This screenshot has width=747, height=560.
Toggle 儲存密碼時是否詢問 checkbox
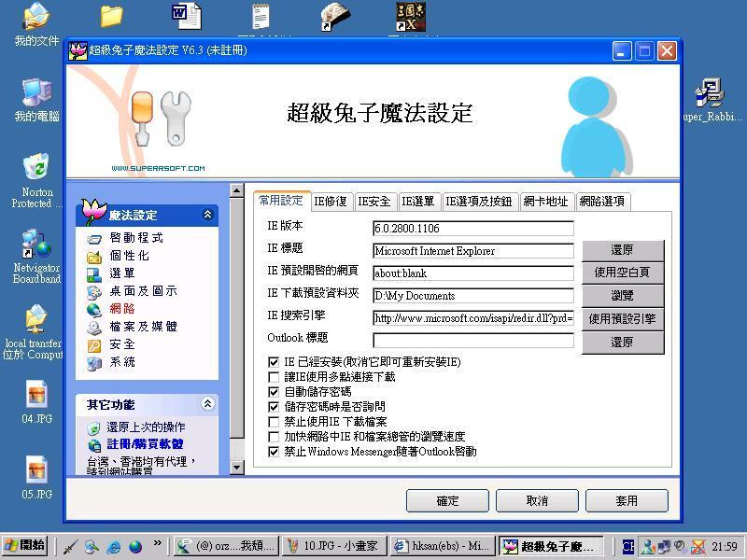click(x=274, y=407)
